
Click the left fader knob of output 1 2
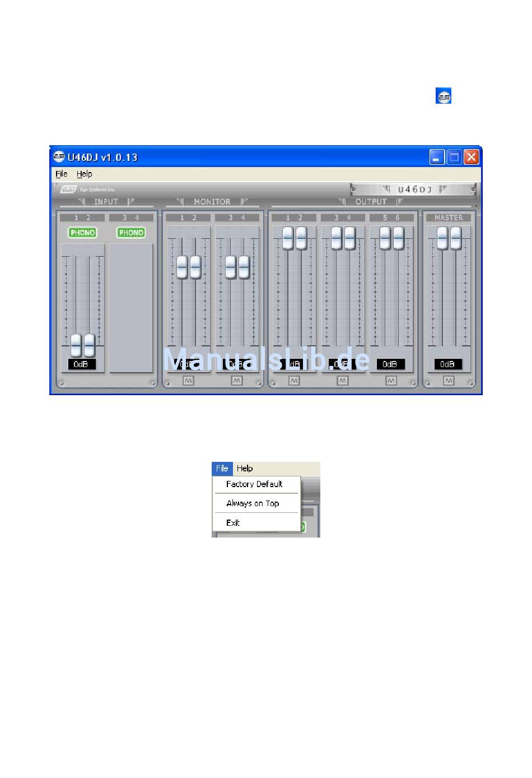point(288,238)
